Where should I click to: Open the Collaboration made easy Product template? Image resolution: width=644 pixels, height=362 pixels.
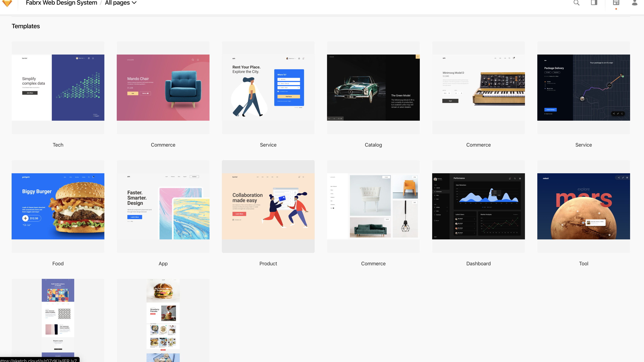pyautogui.click(x=268, y=206)
